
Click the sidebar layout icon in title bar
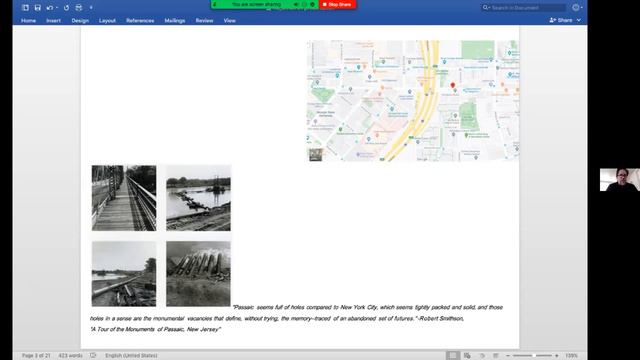coord(25,7)
